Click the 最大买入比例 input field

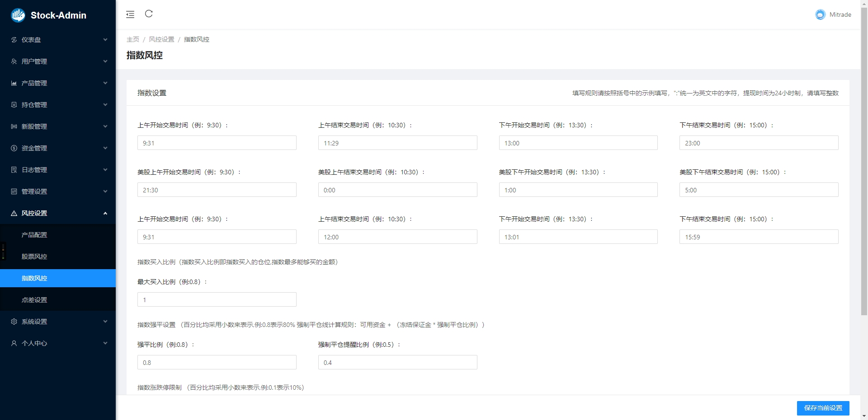coord(217,299)
